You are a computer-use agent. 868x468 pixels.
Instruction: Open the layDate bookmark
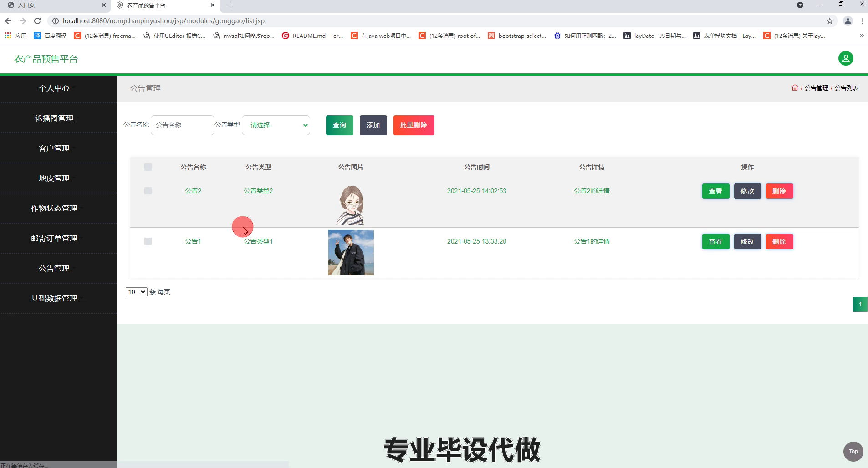coord(655,36)
